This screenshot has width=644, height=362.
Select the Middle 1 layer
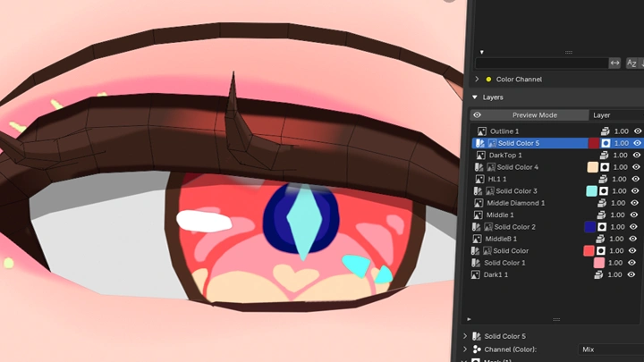pos(500,215)
